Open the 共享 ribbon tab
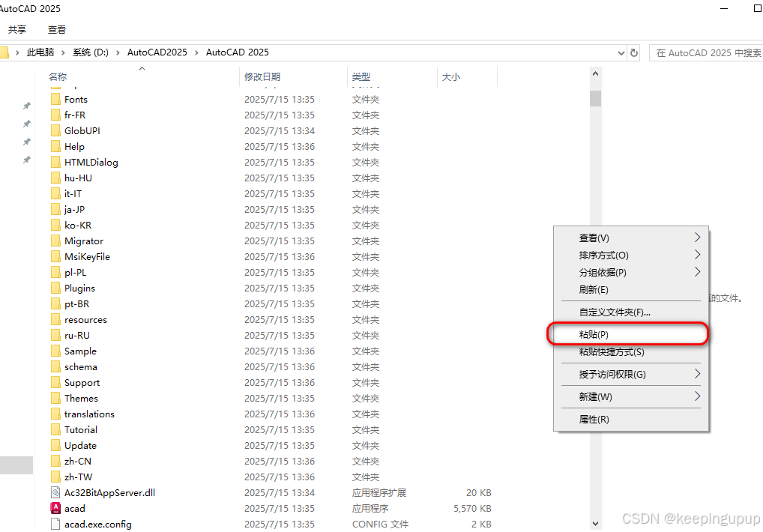Viewport: 763px width, 532px height. point(17,30)
